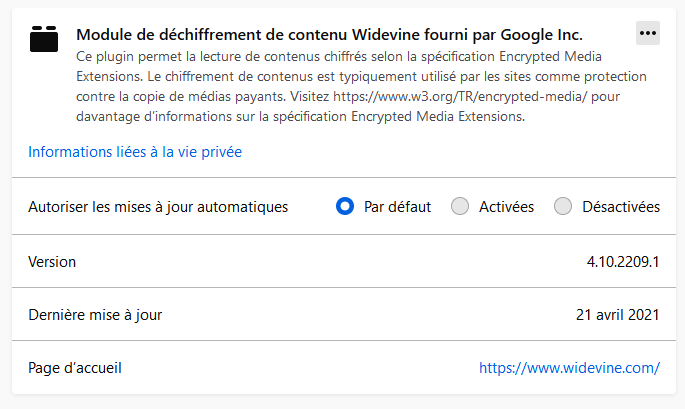Click the "21 avril 2021" update date

618,315
